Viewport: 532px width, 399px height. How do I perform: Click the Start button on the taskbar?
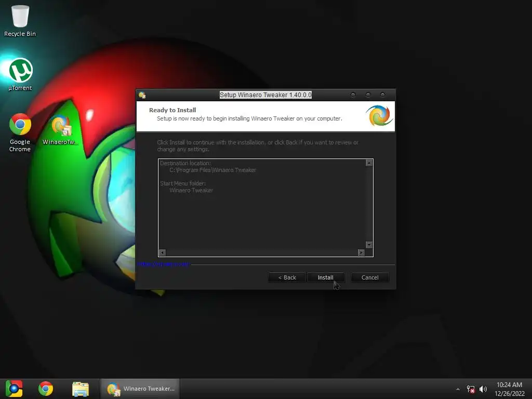14,389
